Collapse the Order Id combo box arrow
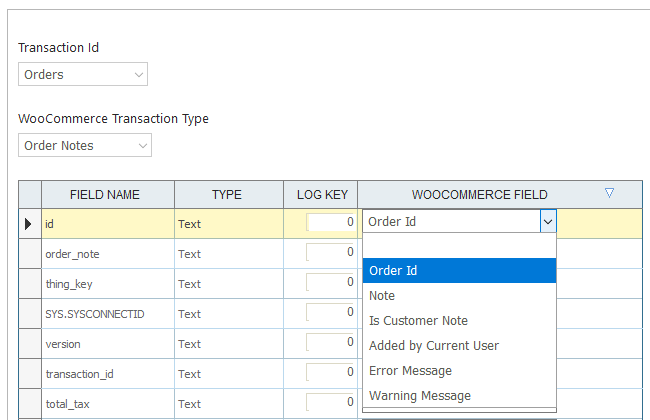This screenshot has height=420, width=650. [548, 221]
